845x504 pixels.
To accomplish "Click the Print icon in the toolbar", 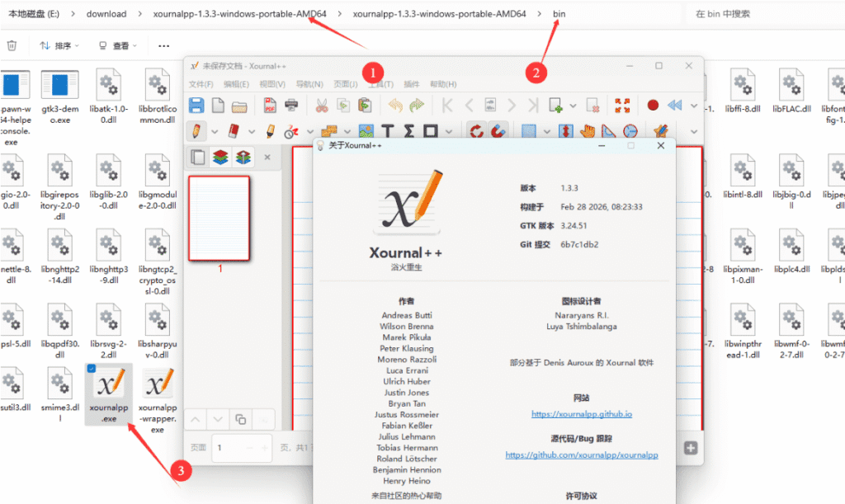I will point(291,105).
